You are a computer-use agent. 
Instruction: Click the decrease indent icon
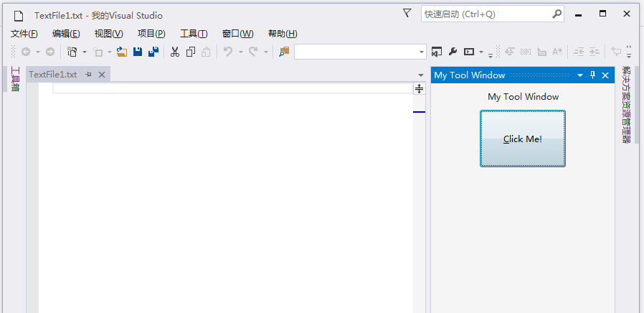(x=579, y=52)
